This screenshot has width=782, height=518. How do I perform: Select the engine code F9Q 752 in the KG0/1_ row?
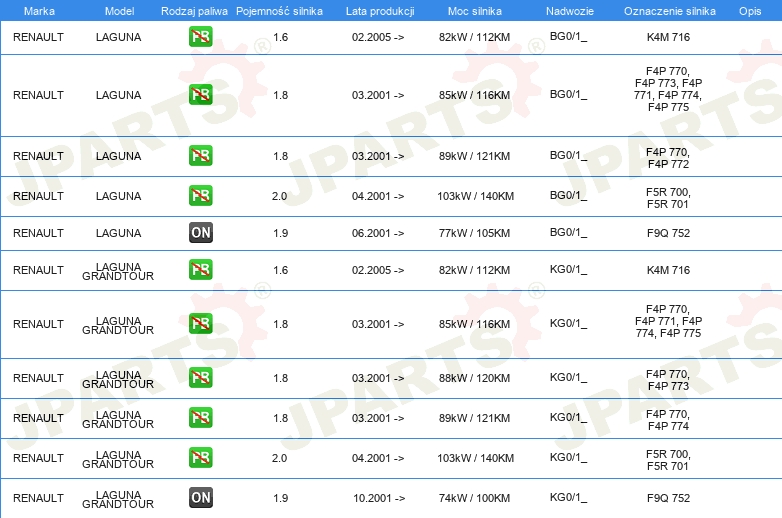(x=668, y=498)
